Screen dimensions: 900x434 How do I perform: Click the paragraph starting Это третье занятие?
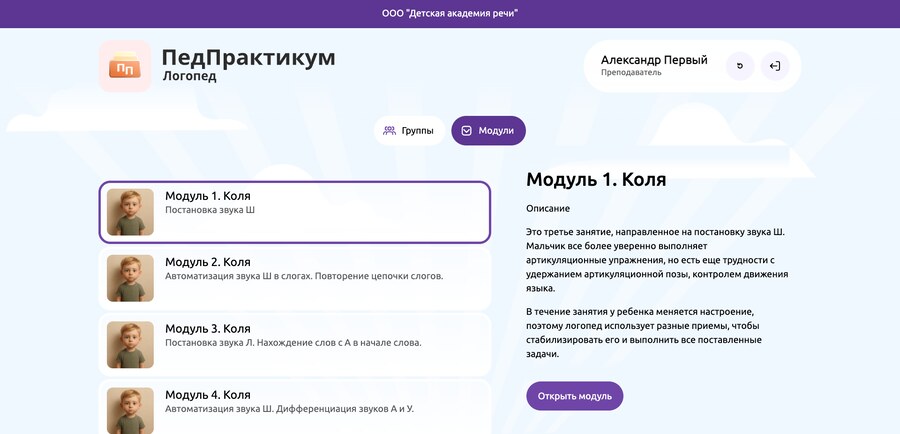point(657,260)
